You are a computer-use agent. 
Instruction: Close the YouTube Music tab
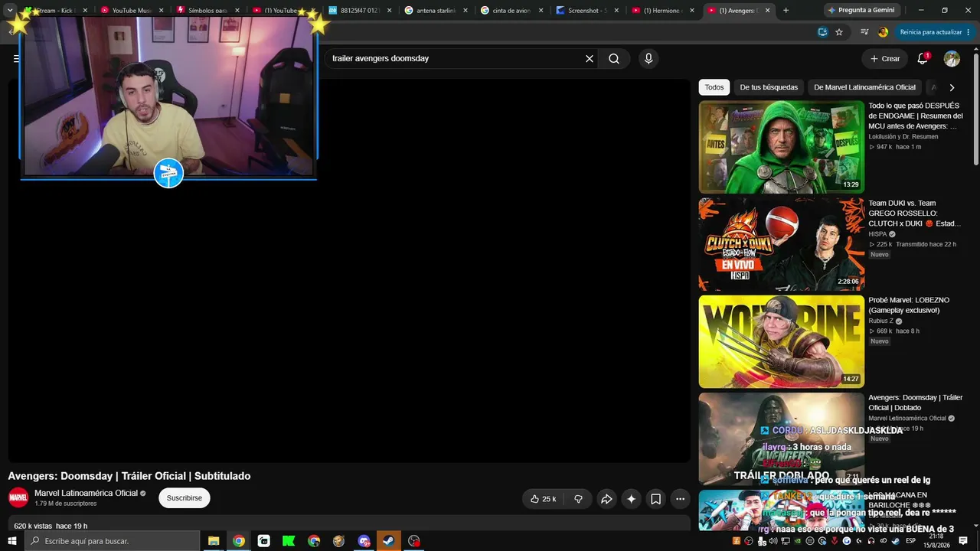161,11
